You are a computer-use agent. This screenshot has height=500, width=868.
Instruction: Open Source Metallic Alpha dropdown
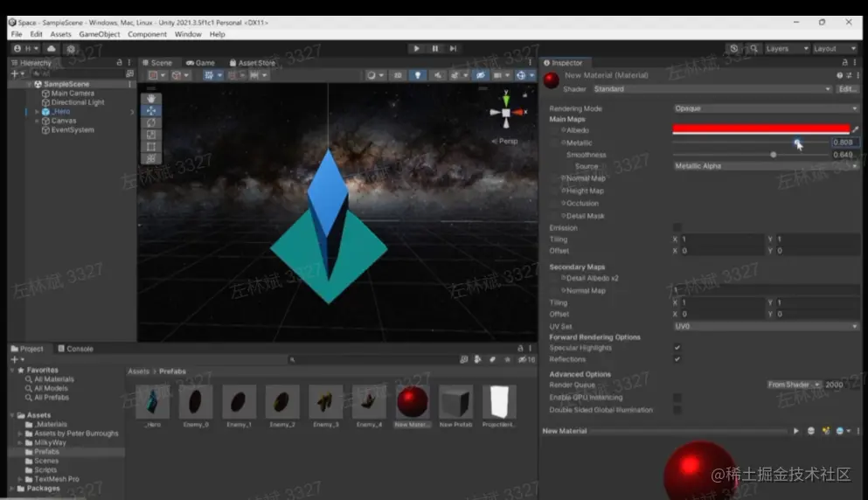pyautogui.click(x=766, y=166)
